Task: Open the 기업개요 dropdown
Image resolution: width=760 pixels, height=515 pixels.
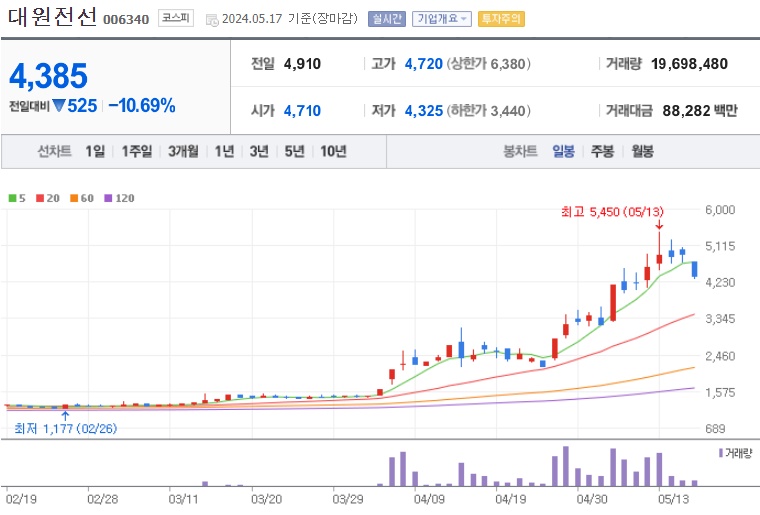Action: 441,19
